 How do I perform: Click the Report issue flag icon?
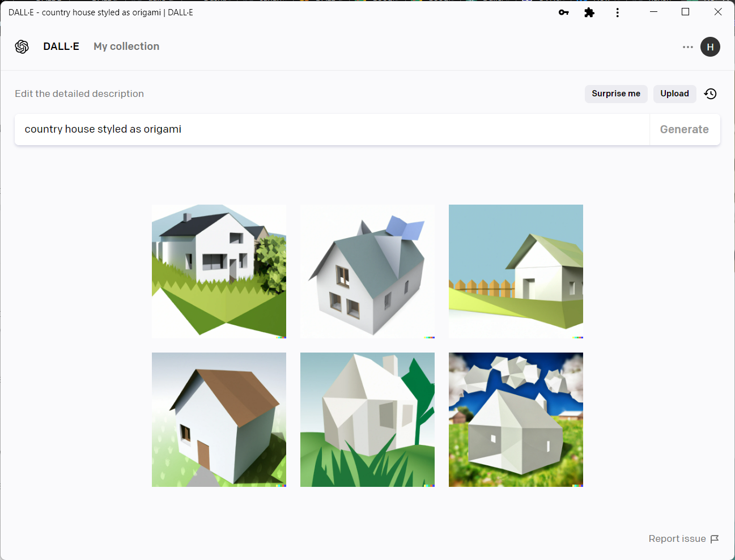point(715,539)
